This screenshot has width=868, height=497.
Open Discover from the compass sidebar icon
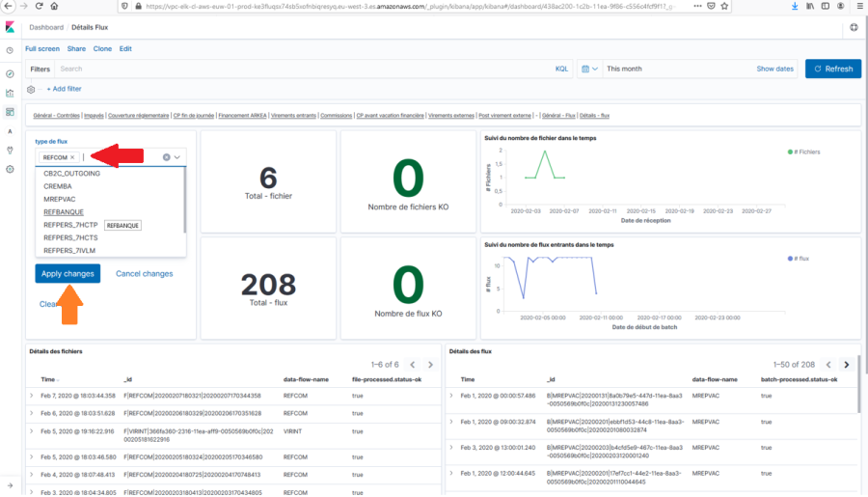click(x=10, y=73)
